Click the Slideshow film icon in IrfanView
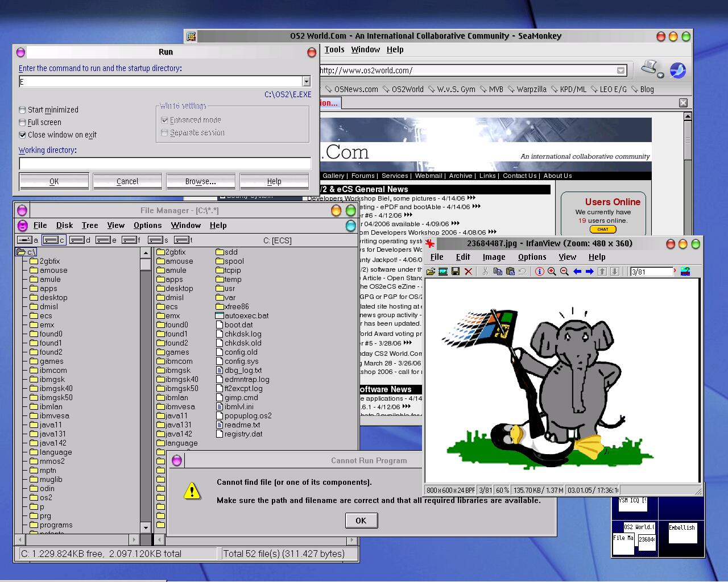The image size is (728, 582). (x=443, y=272)
